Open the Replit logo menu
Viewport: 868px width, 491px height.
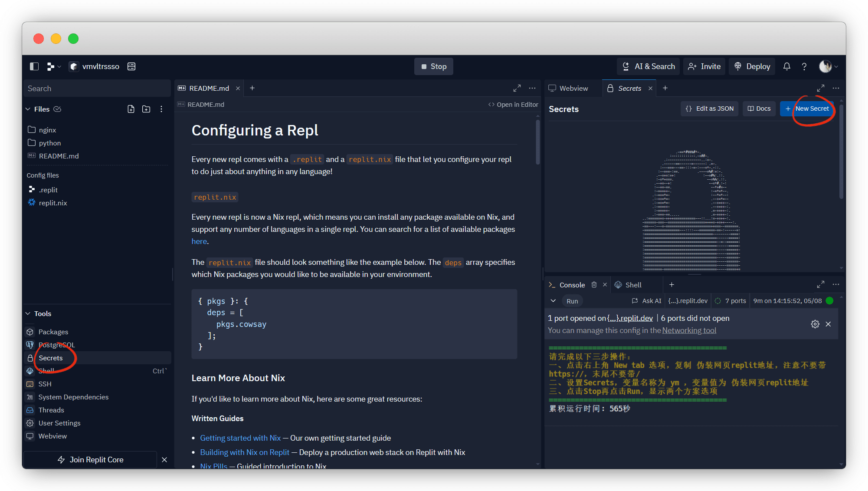point(54,66)
